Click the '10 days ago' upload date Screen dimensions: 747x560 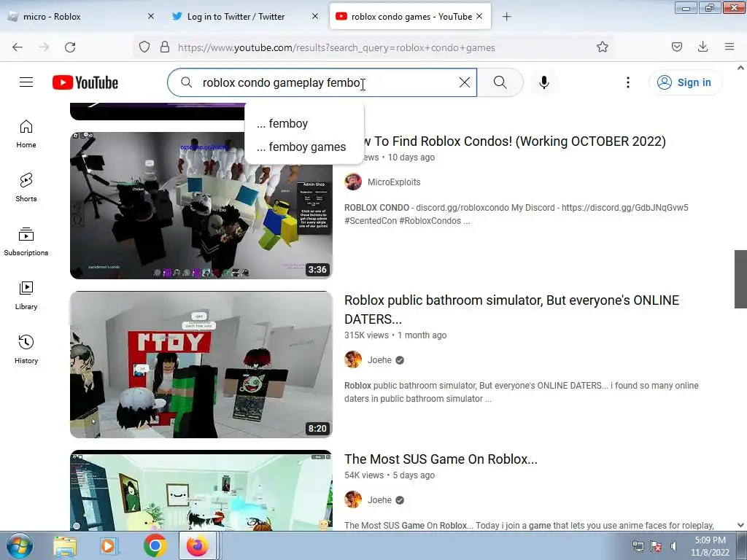point(411,157)
